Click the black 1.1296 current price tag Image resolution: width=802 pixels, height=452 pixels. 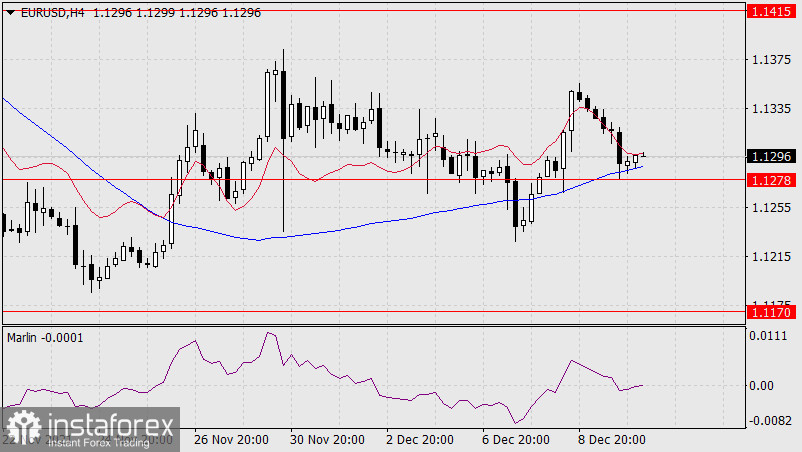770,156
